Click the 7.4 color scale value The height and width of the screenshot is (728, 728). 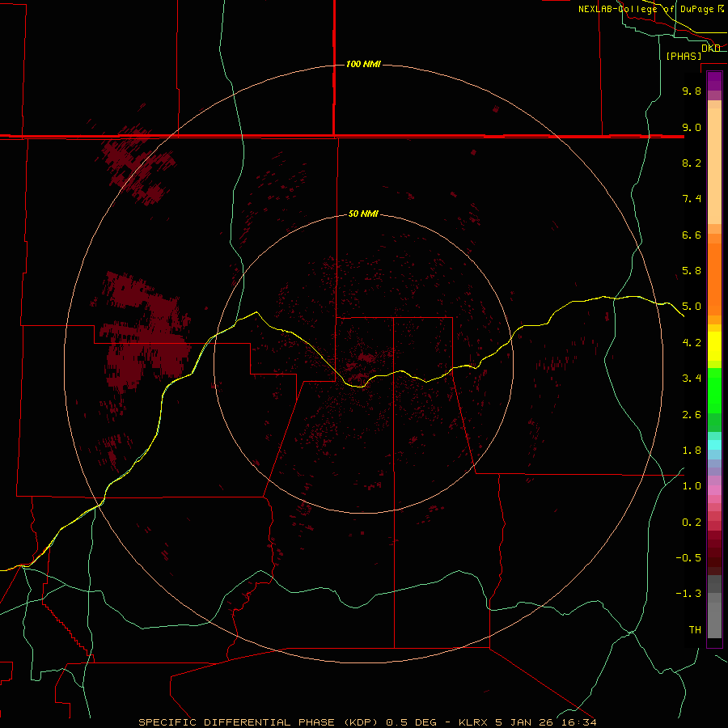(x=692, y=199)
